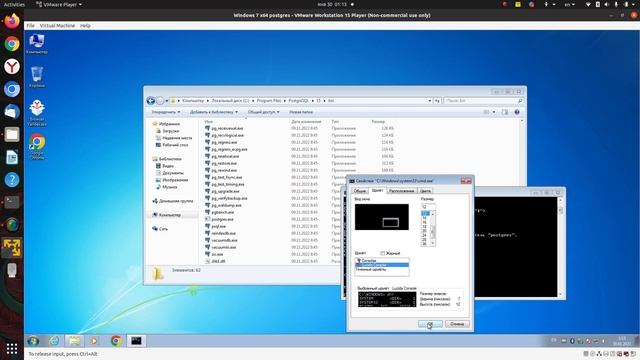Switch to cmd window in the taskbar
This screenshot has width=640, height=360.
(x=136, y=341)
